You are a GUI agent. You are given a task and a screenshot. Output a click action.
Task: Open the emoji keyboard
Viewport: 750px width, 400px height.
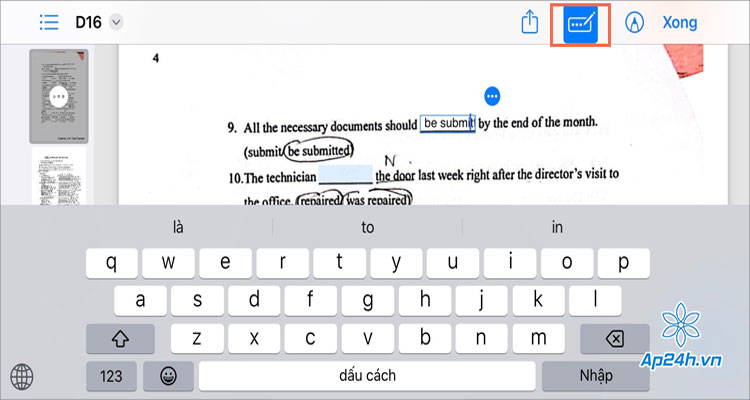[168, 376]
